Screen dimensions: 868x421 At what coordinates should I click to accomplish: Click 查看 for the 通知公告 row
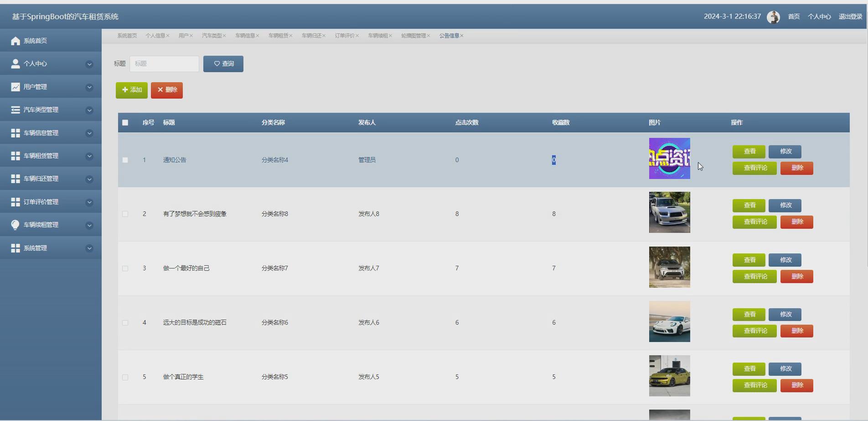click(749, 152)
